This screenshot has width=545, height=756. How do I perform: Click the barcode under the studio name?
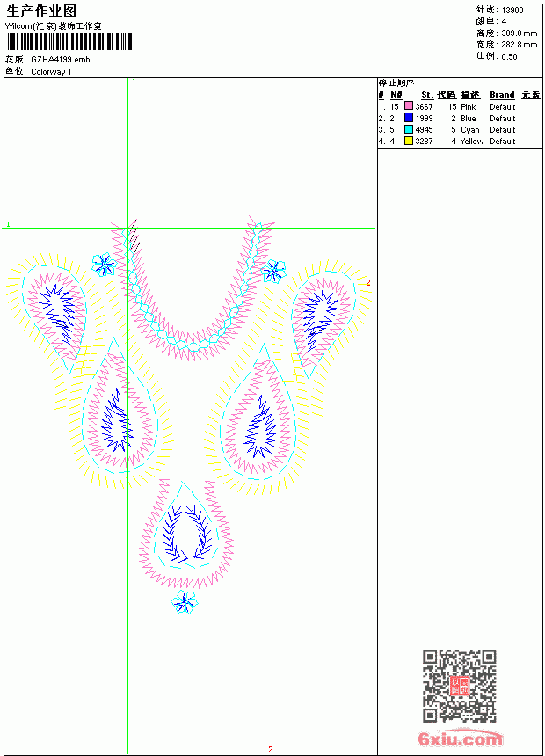(x=69, y=41)
